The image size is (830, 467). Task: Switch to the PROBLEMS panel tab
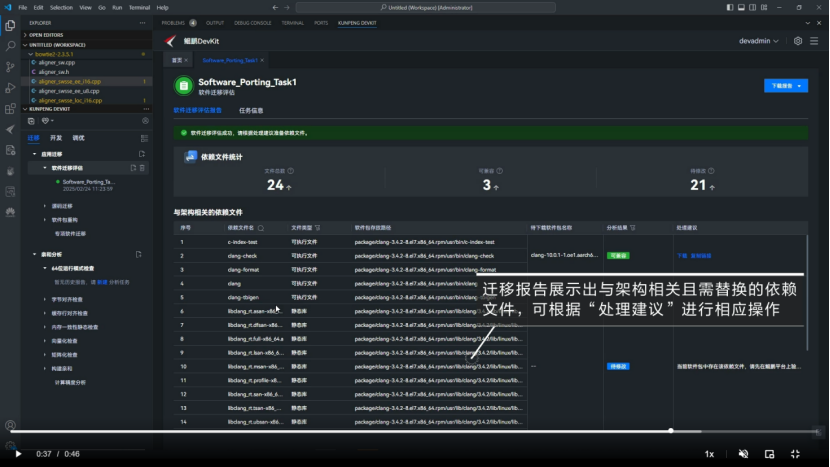(x=173, y=23)
